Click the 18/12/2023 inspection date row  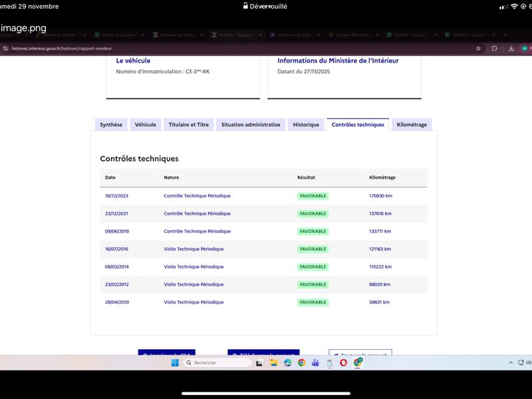tap(116, 196)
